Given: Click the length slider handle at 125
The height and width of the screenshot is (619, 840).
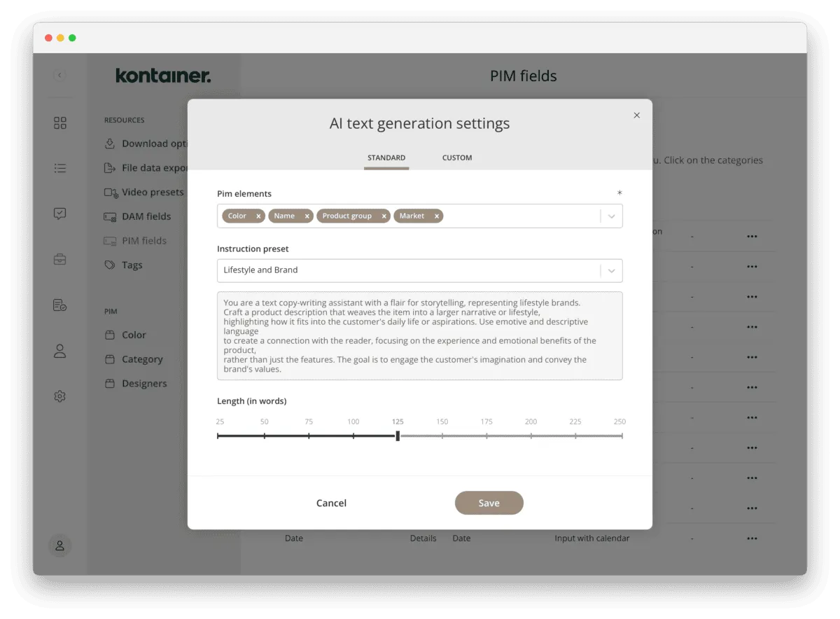Looking at the screenshot, I should pyautogui.click(x=398, y=436).
